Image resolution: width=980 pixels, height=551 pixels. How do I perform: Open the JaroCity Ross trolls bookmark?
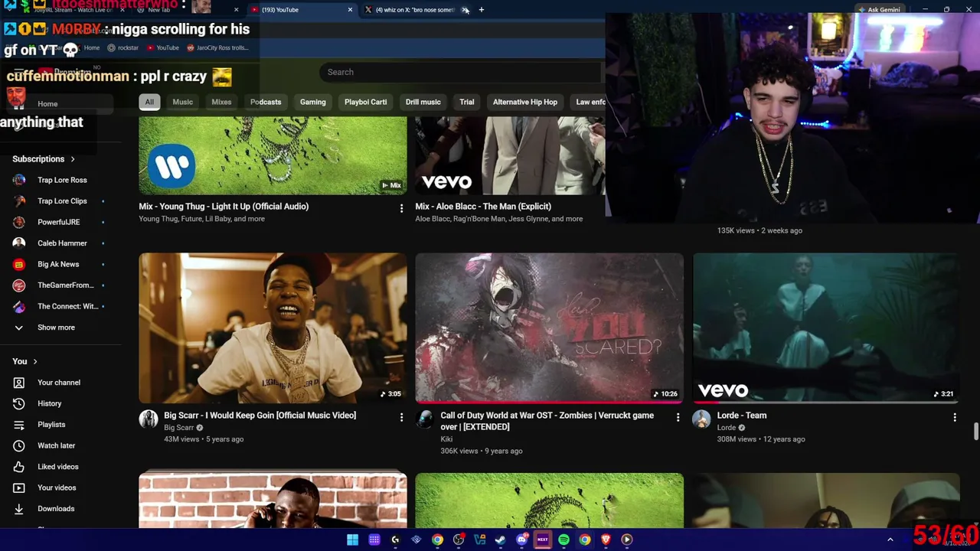[217, 47]
